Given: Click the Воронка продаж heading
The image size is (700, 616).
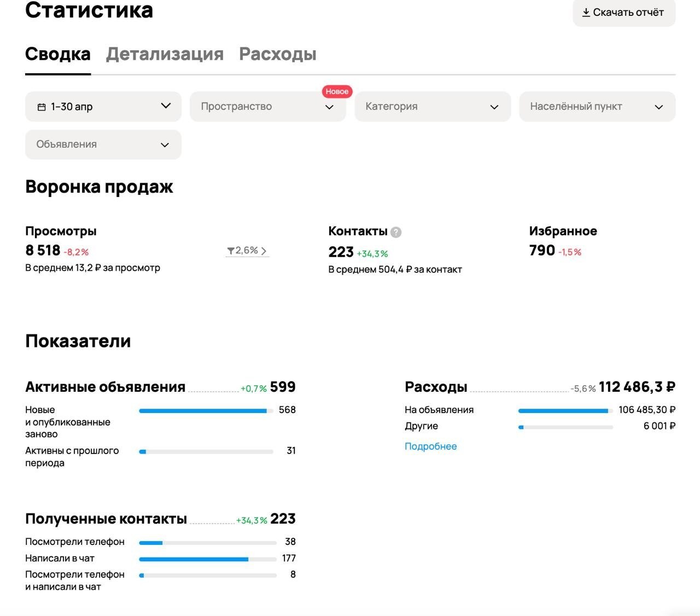Looking at the screenshot, I should point(99,187).
